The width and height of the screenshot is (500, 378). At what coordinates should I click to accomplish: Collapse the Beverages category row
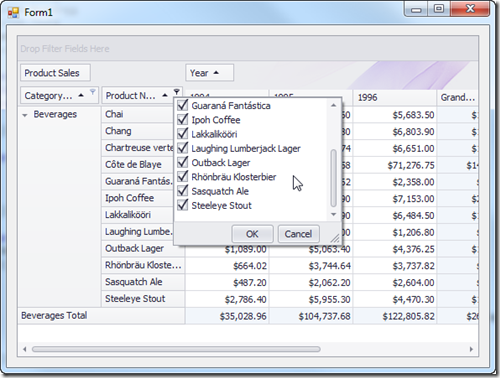tap(25, 115)
